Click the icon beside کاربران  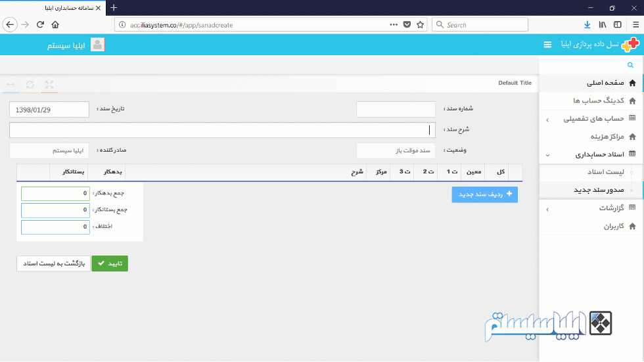click(x=632, y=226)
